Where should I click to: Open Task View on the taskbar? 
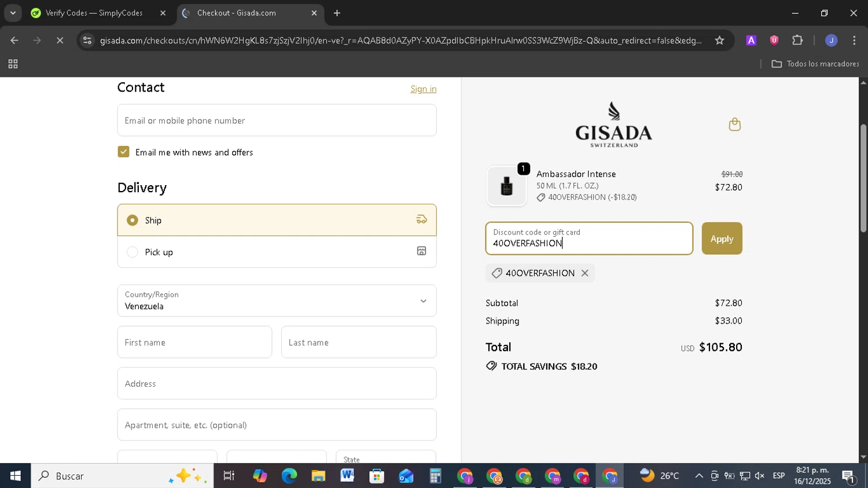(229, 476)
